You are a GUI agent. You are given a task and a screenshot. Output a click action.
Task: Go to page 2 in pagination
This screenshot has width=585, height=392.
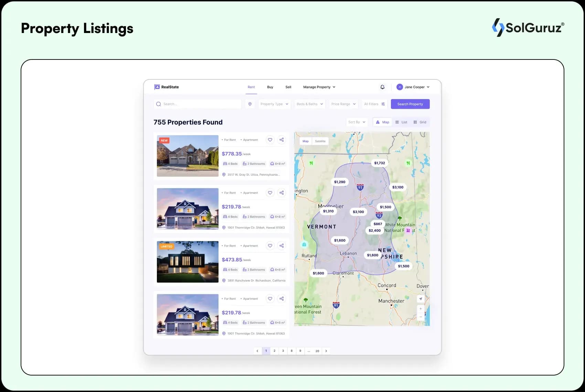274,351
